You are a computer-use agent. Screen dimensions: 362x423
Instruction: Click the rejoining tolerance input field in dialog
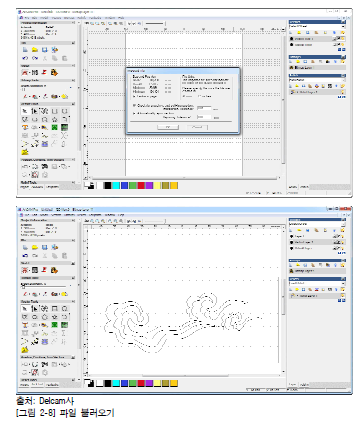204,117
